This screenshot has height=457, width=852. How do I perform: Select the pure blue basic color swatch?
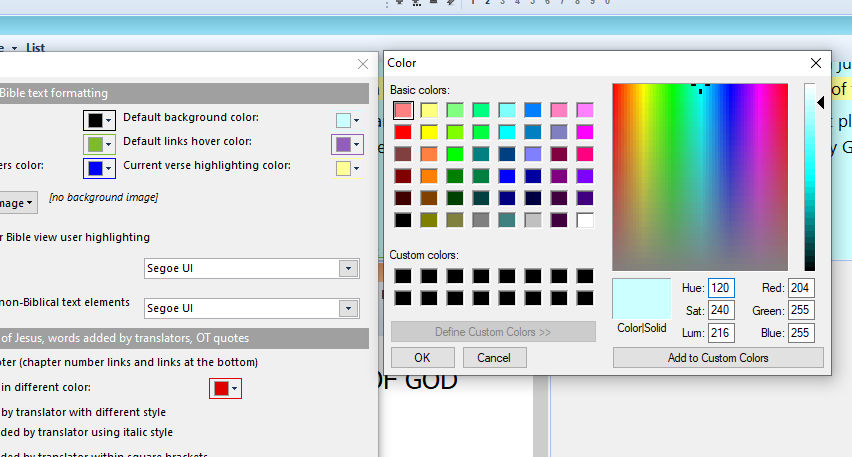pos(507,176)
